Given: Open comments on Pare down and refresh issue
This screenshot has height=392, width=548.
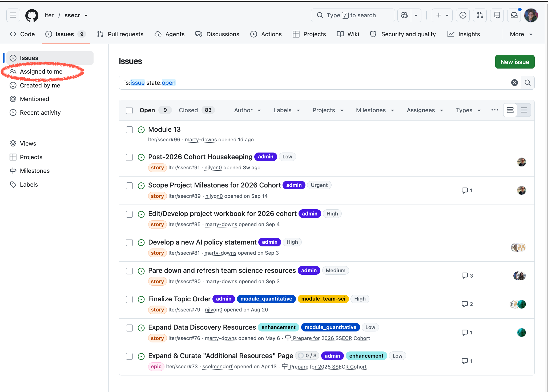Looking at the screenshot, I should click(467, 276).
